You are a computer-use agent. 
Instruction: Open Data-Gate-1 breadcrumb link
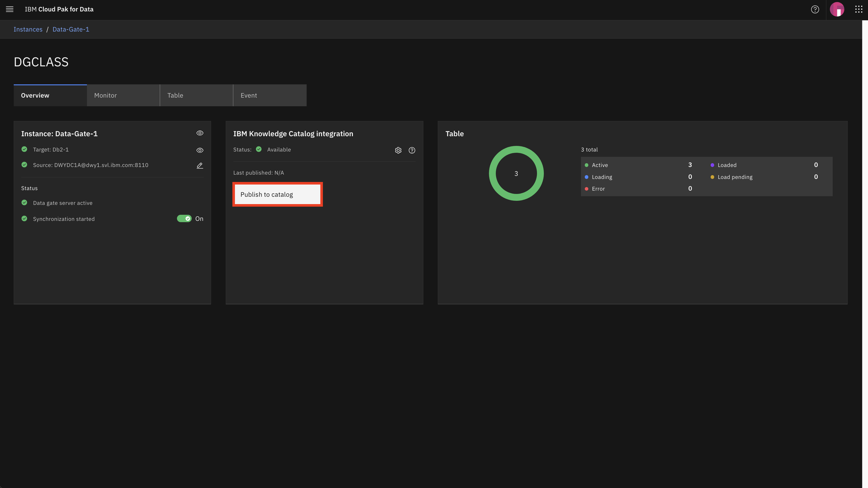[x=71, y=29]
